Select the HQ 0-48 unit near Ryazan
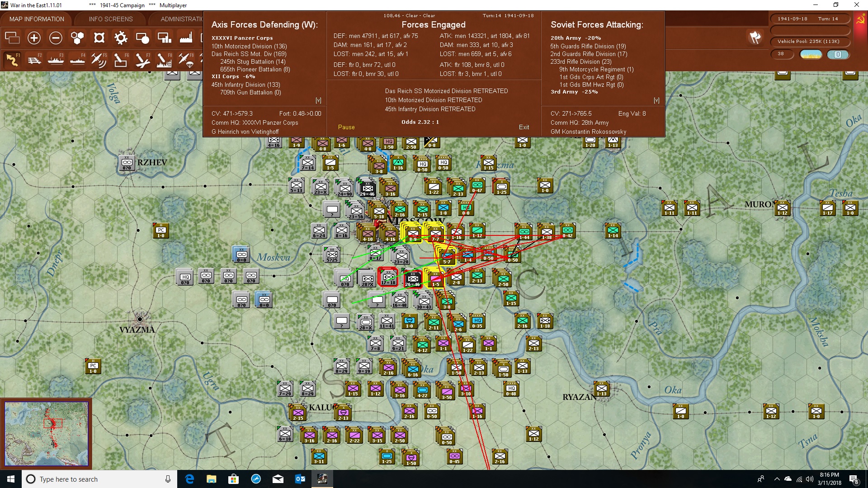 click(x=511, y=389)
